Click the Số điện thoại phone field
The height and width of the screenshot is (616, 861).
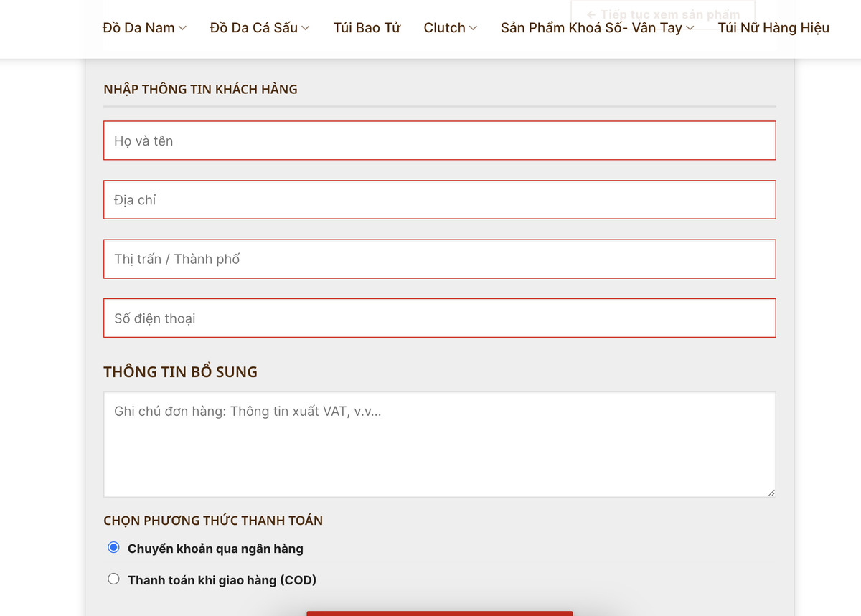pyautogui.click(x=439, y=318)
